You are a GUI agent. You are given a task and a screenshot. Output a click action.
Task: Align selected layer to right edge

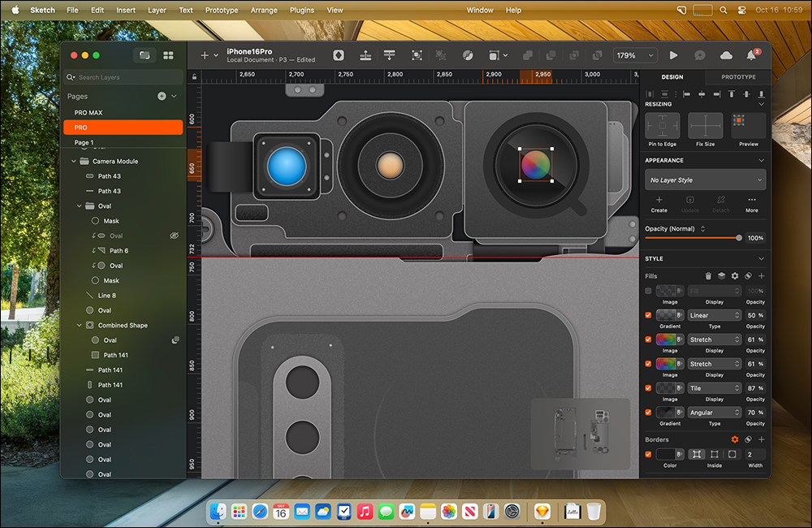tap(717, 94)
